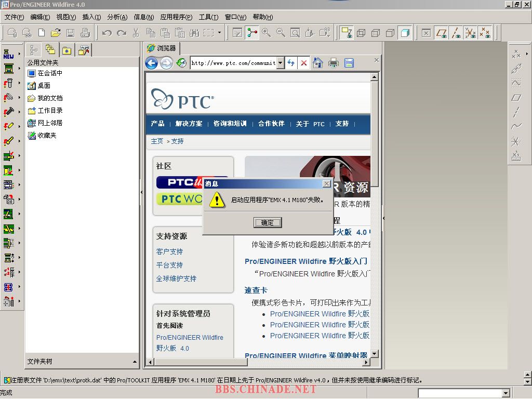Image resolution: width=532 pixels, height=399 pixels.
Task: Click the refit view icon
Action: (x=296, y=33)
